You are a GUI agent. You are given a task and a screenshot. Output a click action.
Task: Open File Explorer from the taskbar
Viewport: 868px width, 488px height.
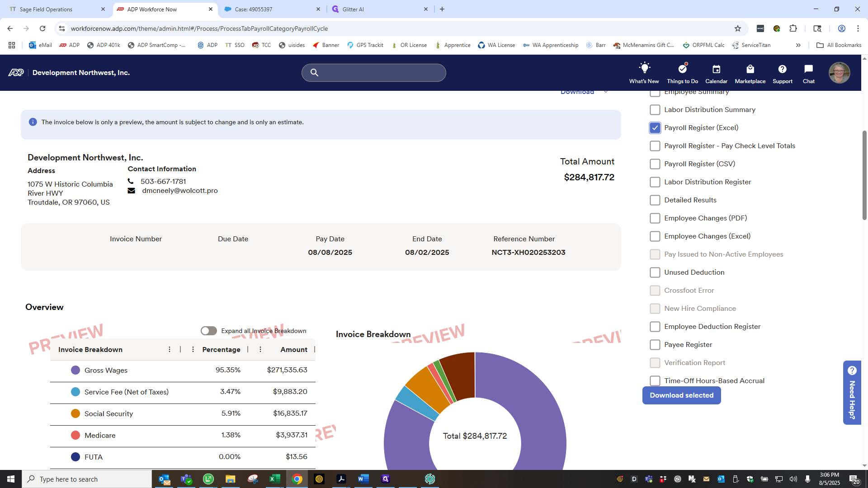[230, 479]
